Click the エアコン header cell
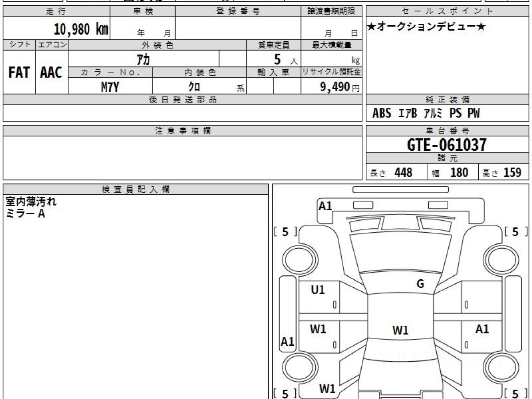Viewport: 532px width, 399px height. (x=52, y=45)
